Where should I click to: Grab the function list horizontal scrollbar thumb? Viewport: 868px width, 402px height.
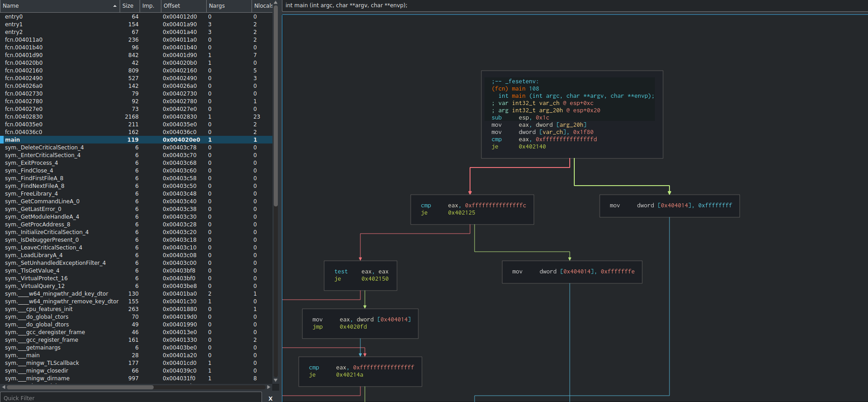pyautogui.click(x=80, y=387)
